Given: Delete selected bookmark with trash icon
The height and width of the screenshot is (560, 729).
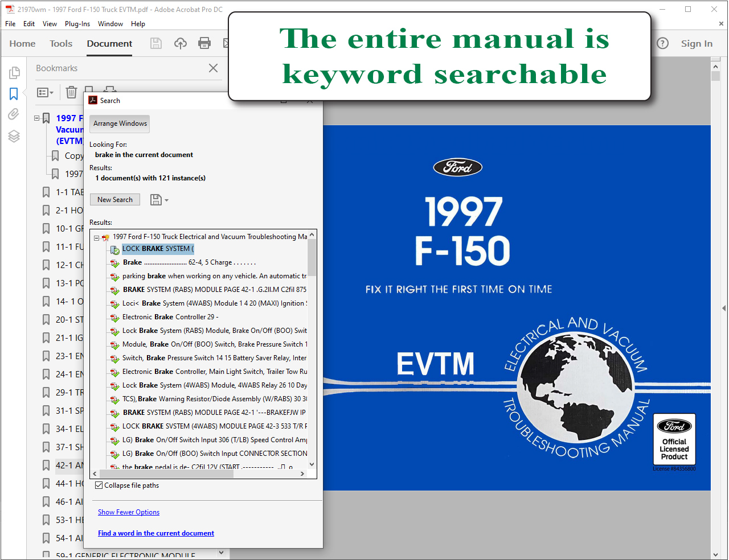Looking at the screenshot, I should click(x=71, y=92).
